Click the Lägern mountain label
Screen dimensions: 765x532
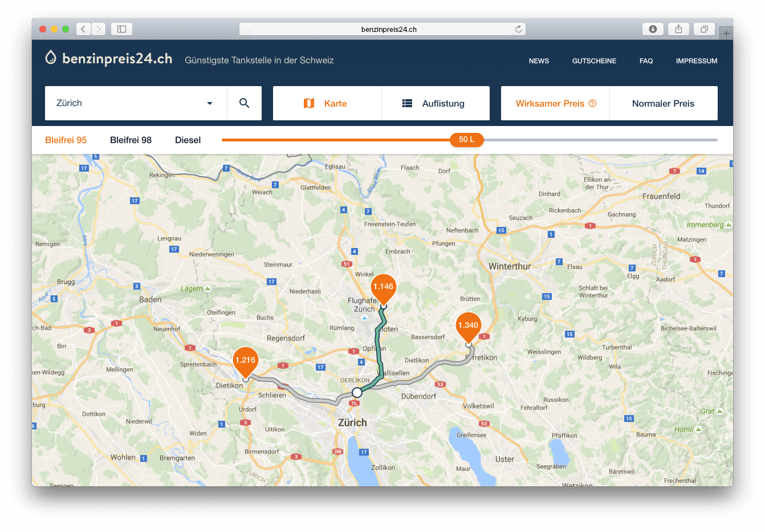point(192,289)
